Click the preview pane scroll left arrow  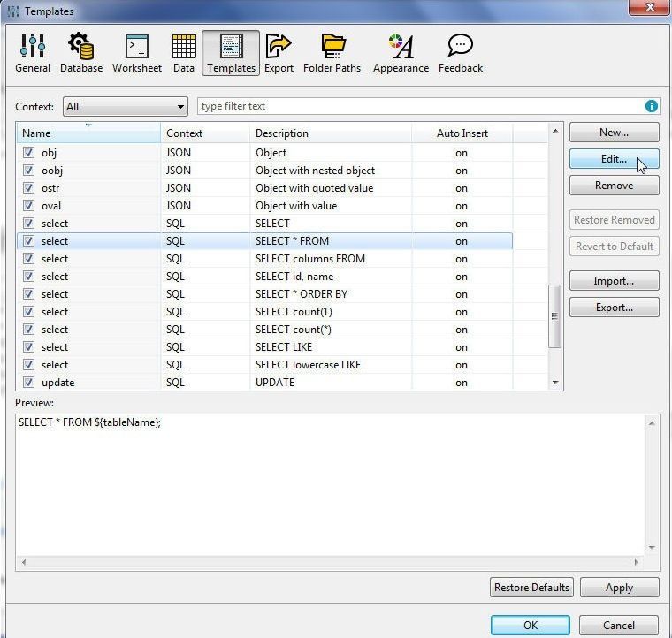[x=24, y=562]
